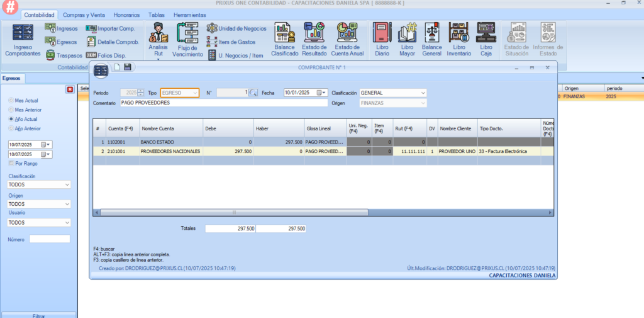Open Estado de Resultado report
The height and width of the screenshot is (318, 644).
coord(314,40)
